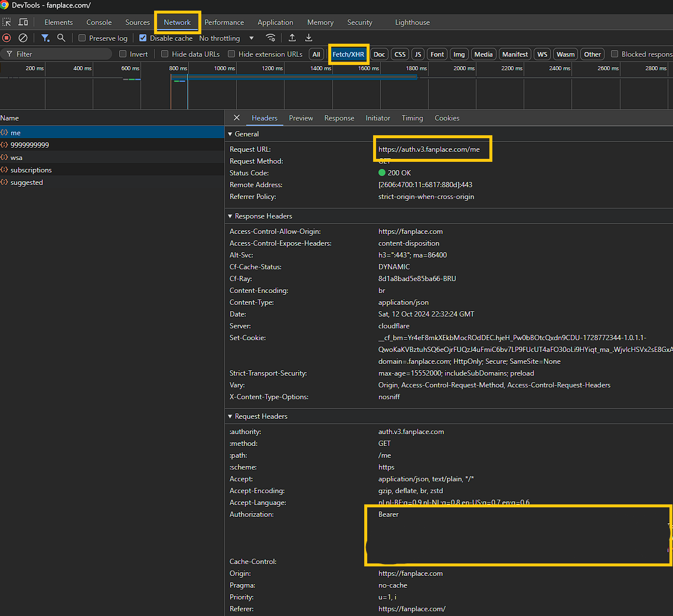The image size is (673, 616).
Task: Select the subscriptions request in the list
Action: pos(31,170)
